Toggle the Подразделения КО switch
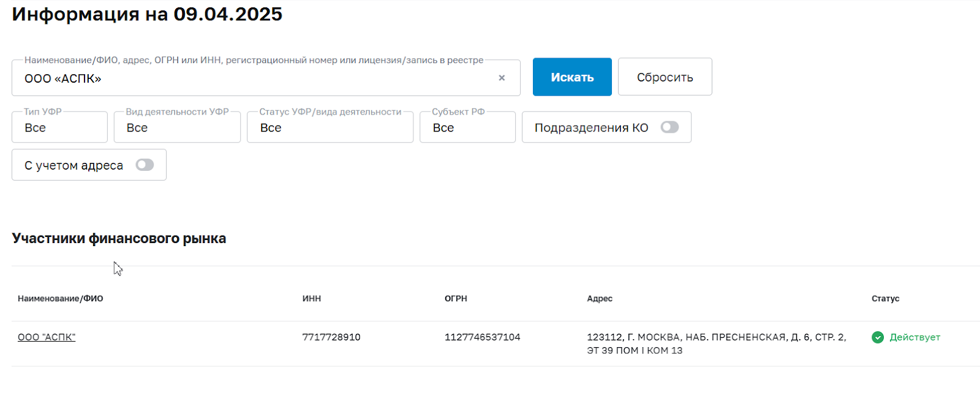 (x=669, y=127)
